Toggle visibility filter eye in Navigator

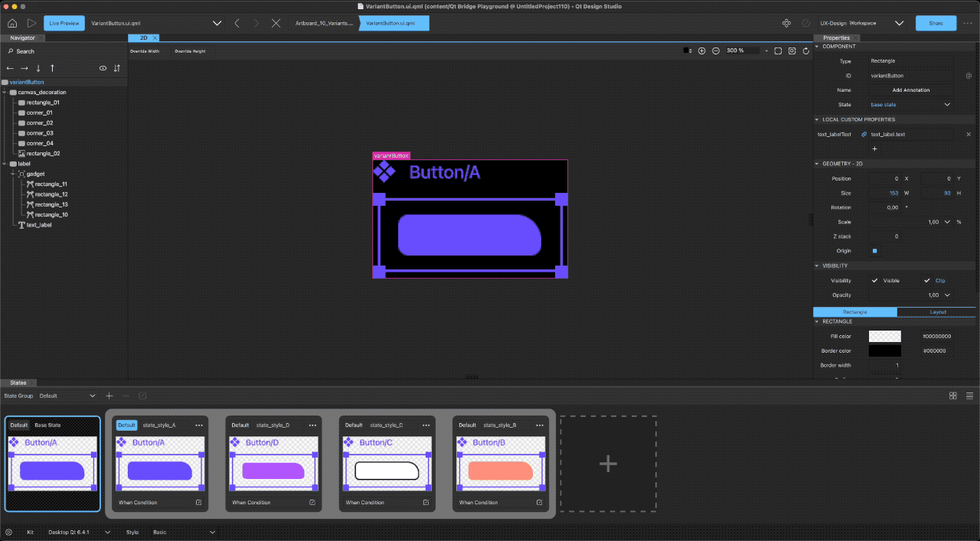click(103, 68)
